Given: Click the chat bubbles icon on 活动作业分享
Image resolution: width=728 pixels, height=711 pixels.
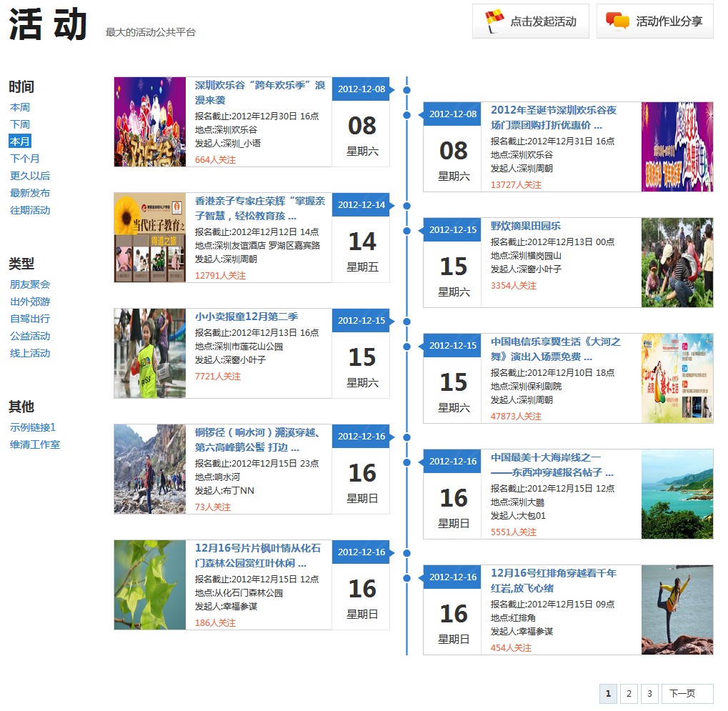Looking at the screenshot, I should coord(617,21).
